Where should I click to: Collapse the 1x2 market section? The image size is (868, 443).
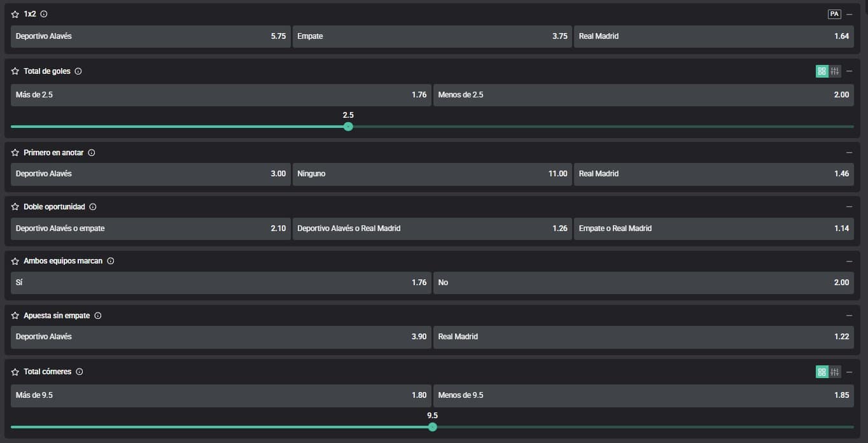(x=849, y=14)
